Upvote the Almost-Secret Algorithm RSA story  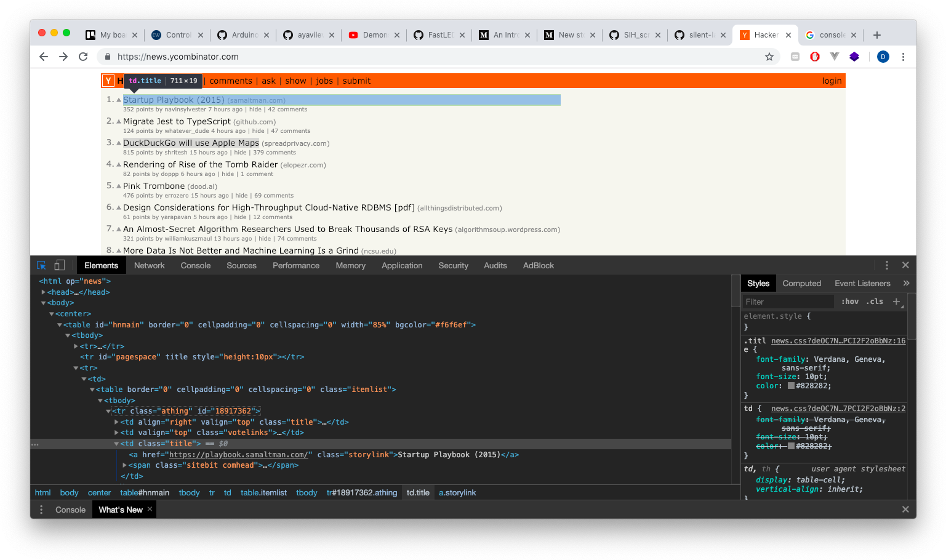(119, 229)
